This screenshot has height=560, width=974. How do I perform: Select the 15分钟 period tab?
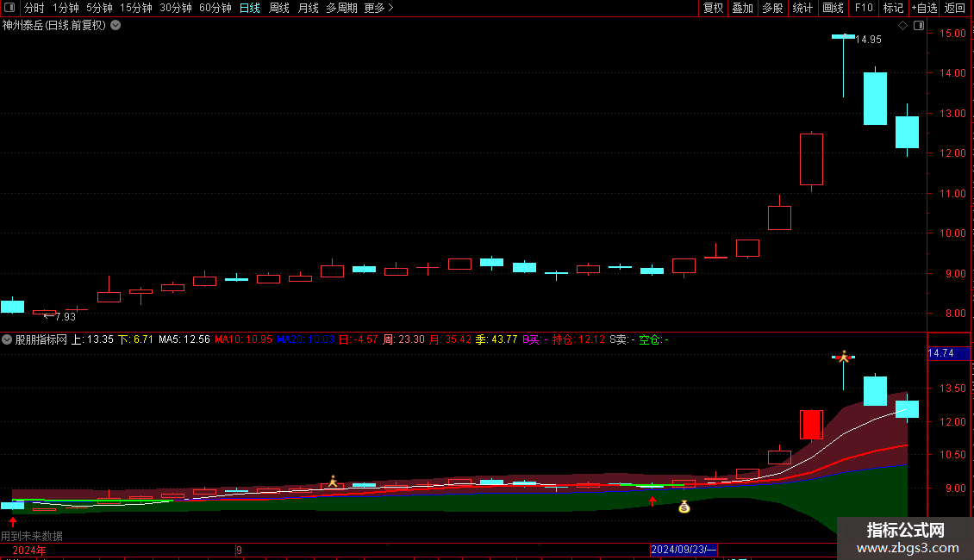click(135, 8)
